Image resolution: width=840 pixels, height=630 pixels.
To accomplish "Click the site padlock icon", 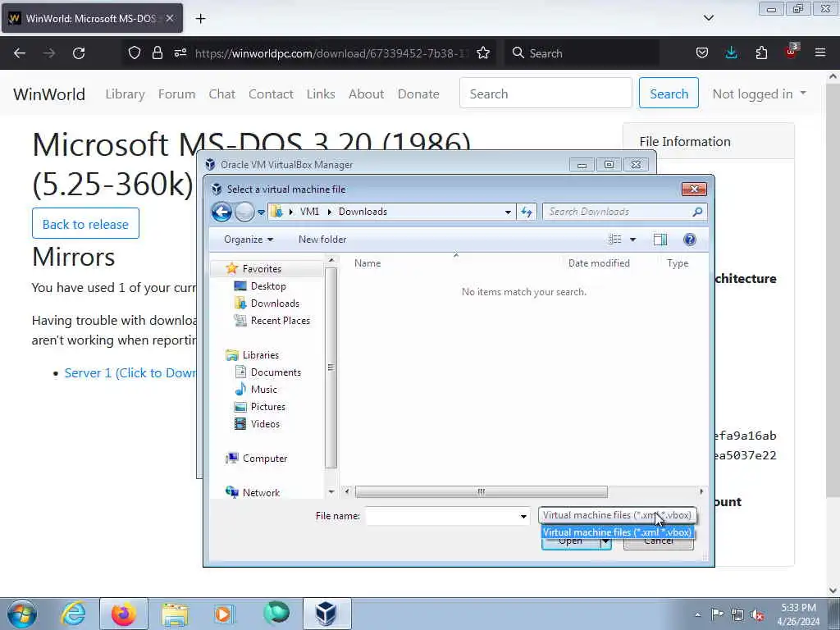I will pyautogui.click(x=157, y=52).
